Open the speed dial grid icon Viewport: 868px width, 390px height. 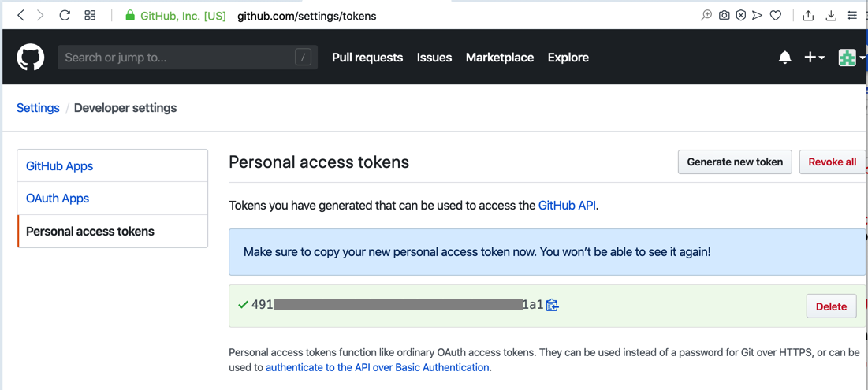[x=90, y=15]
